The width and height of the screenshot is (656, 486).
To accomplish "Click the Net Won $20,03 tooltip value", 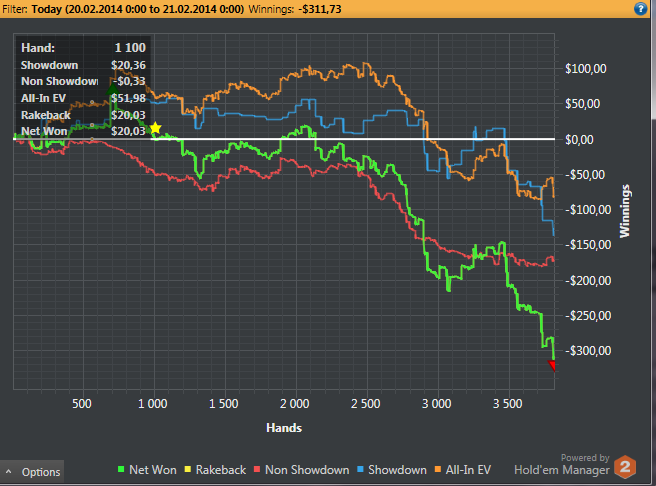I will pos(128,131).
